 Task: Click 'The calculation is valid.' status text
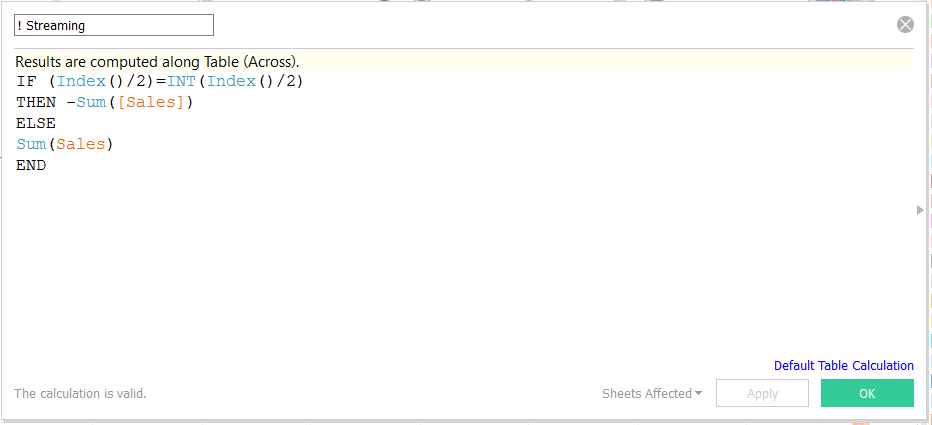80,394
